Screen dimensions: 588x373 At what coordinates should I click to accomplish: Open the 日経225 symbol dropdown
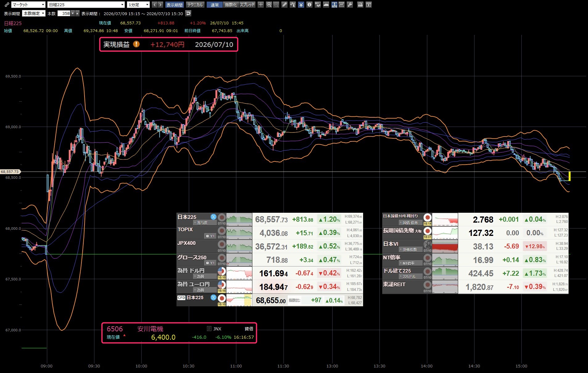[86, 5]
